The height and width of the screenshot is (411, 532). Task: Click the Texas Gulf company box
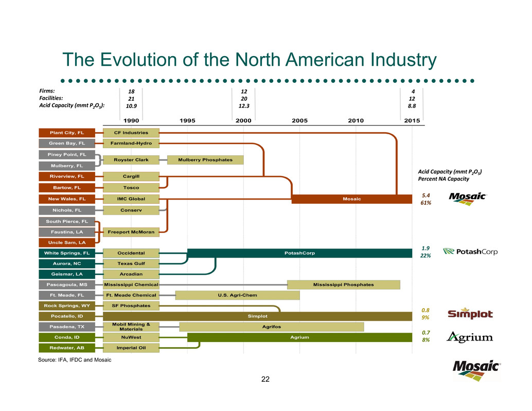(131, 263)
